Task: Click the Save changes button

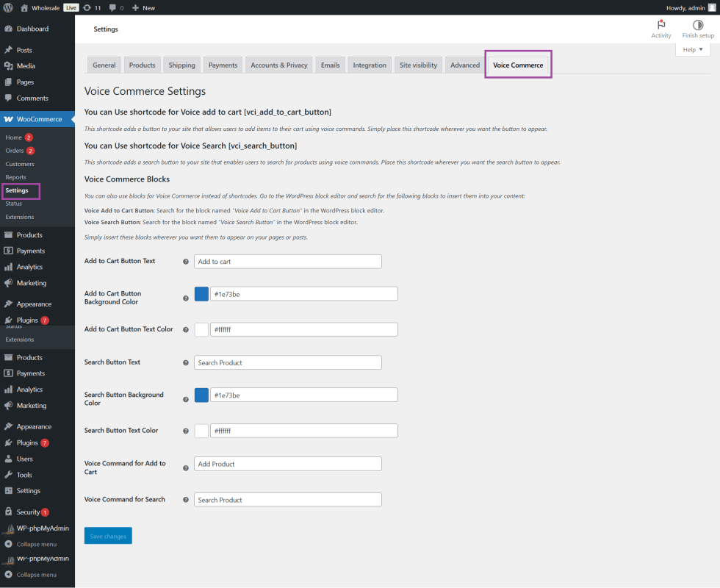Action: click(x=108, y=536)
